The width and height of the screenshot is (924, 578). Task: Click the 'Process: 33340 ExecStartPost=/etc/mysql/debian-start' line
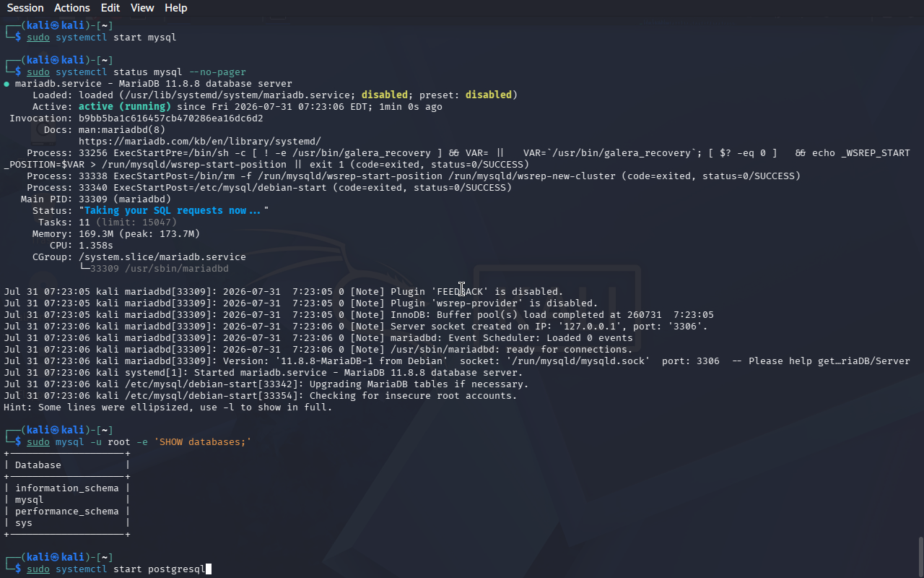[x=269, y=187]
